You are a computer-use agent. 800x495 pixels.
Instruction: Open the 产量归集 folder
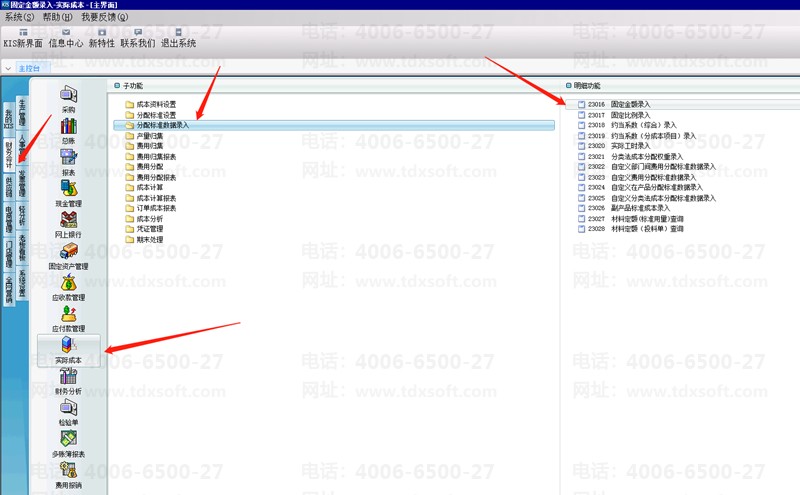(144, 136)
